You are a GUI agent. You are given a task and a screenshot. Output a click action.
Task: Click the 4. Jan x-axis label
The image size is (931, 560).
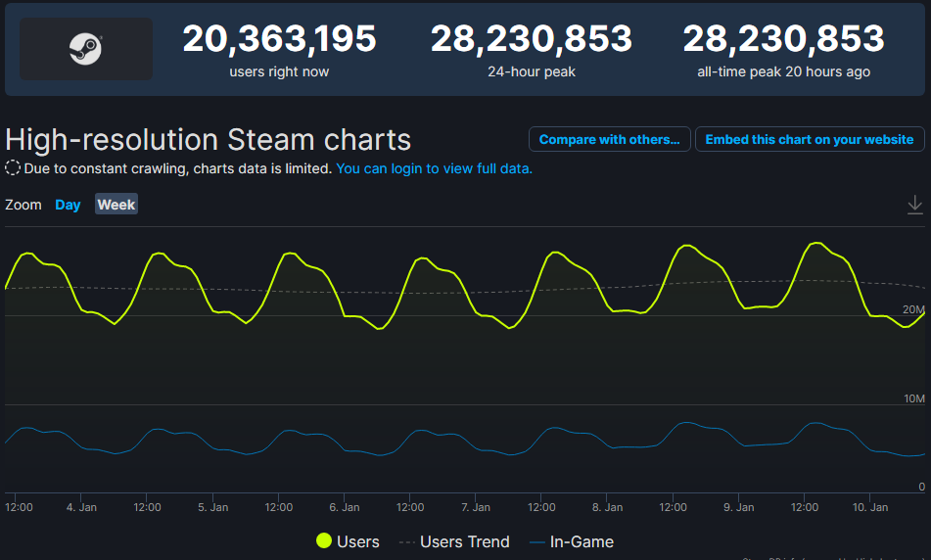tap(81, 507)
